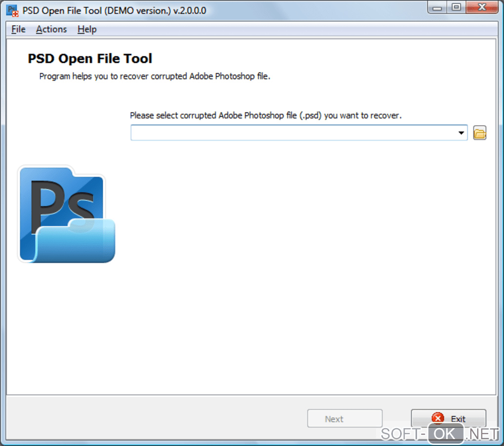Click the Exit button
Viewport: 504px width, 446px height.
[448, 418]
